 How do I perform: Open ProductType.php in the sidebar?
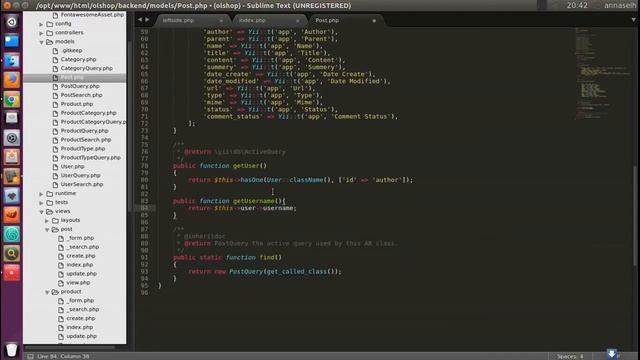click(83, 149)
